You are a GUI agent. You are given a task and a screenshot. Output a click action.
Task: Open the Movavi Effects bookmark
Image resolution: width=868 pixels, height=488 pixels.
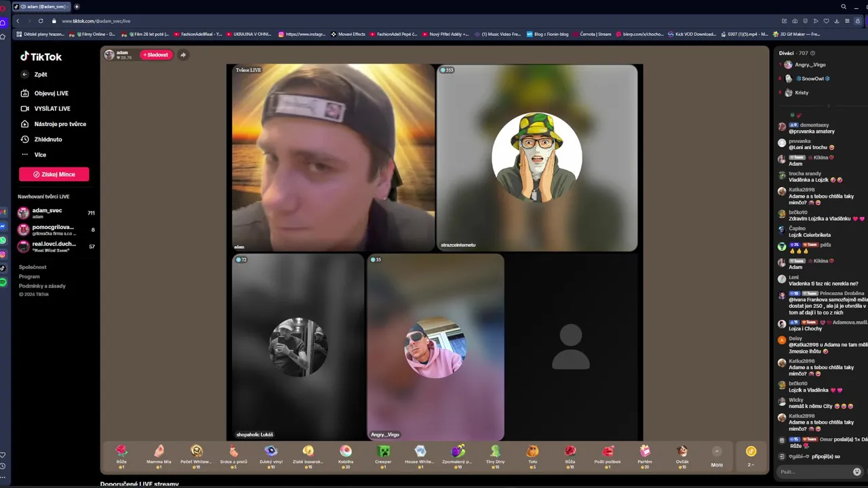point(348,34)
